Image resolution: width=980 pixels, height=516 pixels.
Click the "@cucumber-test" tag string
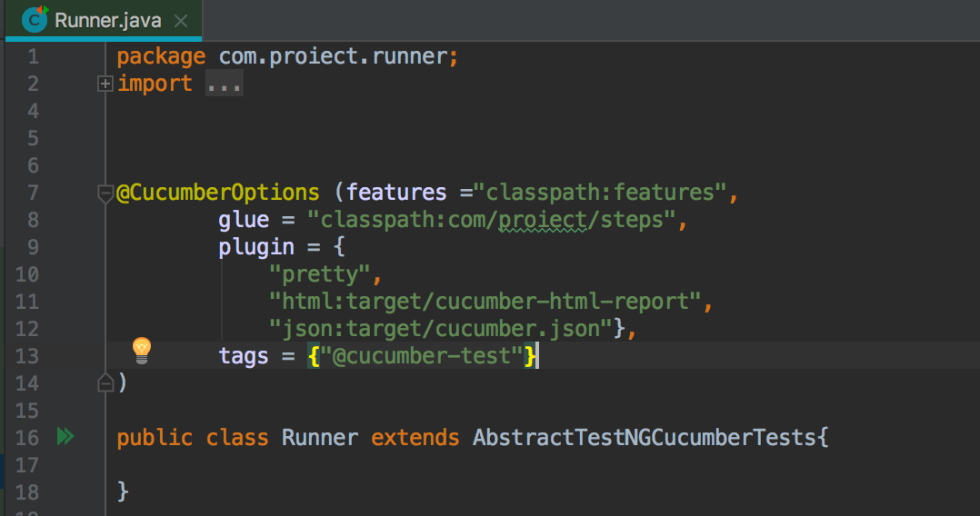421,356
